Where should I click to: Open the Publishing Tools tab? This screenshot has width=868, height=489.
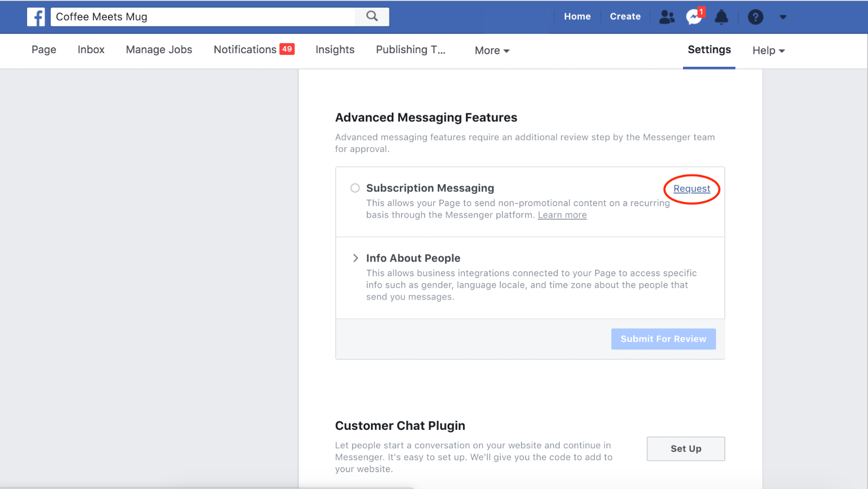click(411, 49)
